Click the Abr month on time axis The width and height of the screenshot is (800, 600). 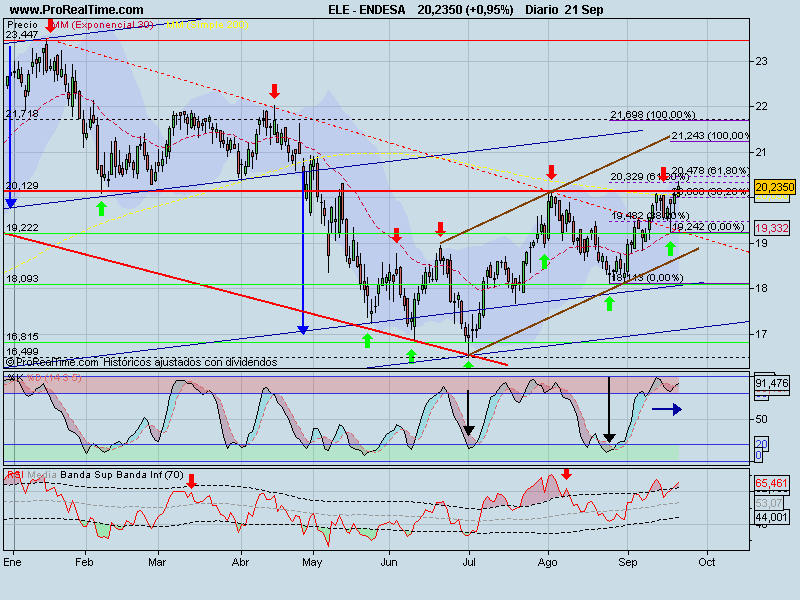pos(240,562)
